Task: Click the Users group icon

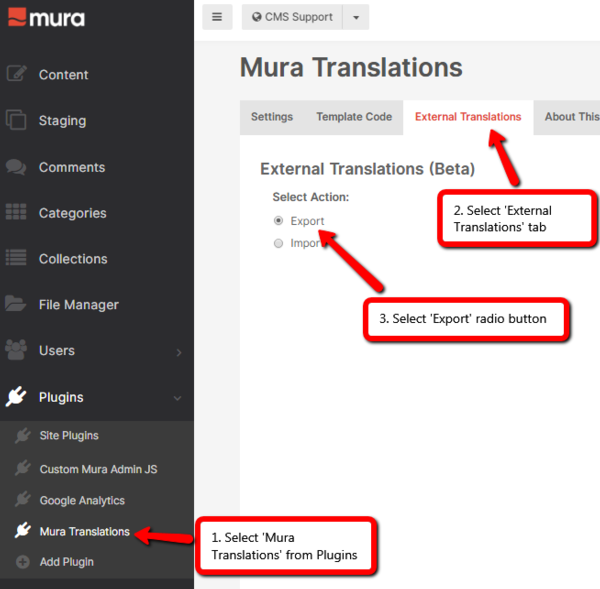Action: coord(16,350)
